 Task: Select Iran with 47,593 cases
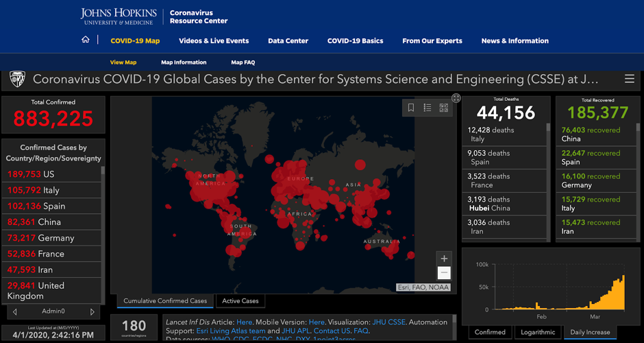click(x=51, y=270)
